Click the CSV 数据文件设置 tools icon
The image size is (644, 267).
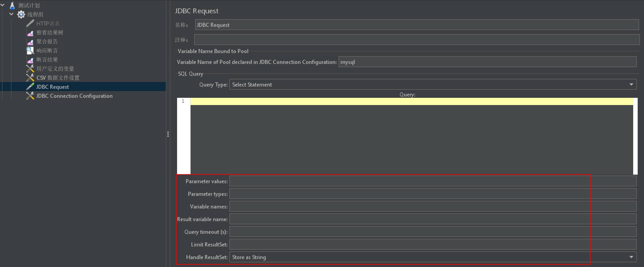30,78
